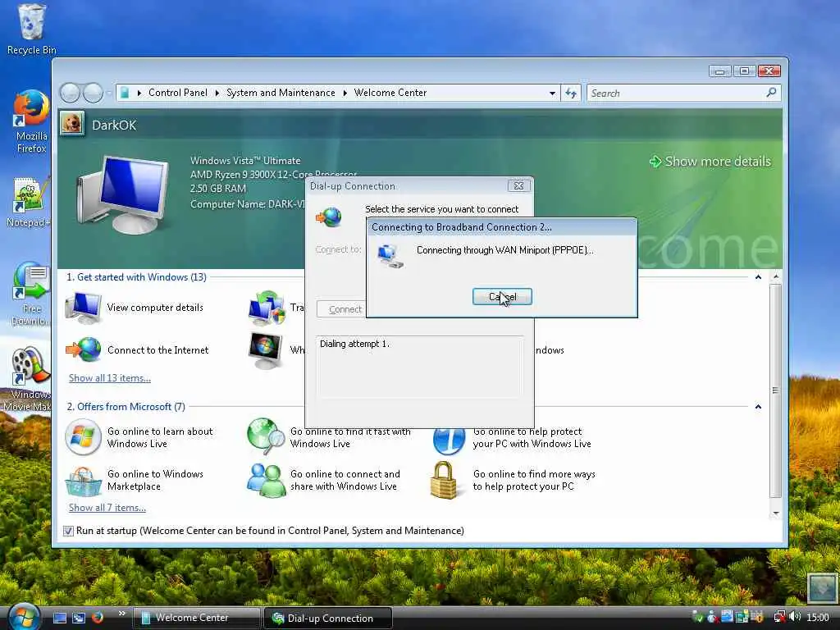Open the recent pages dropdown by the Forward button
The image size is (840, 630).
pyautogui.click(x=109, y=94)
